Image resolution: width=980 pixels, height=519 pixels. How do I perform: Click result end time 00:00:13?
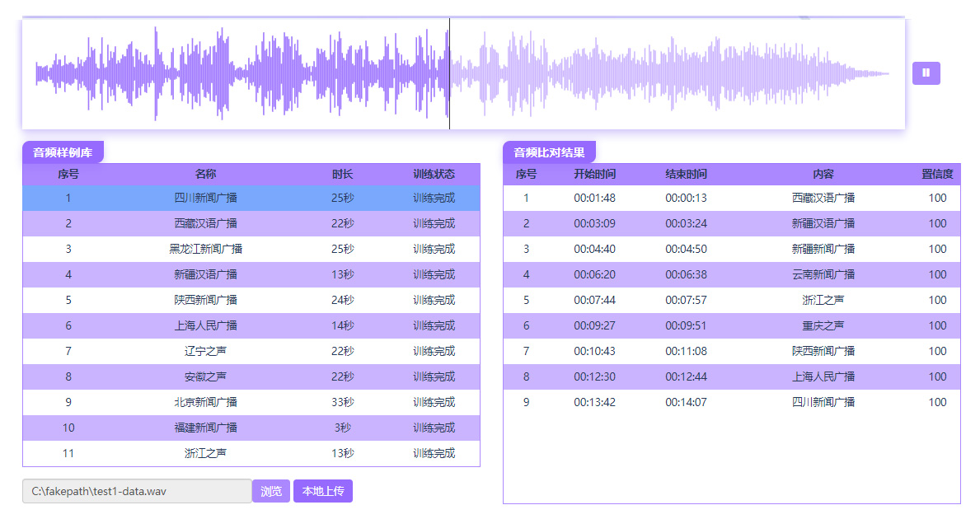(686, 198)
